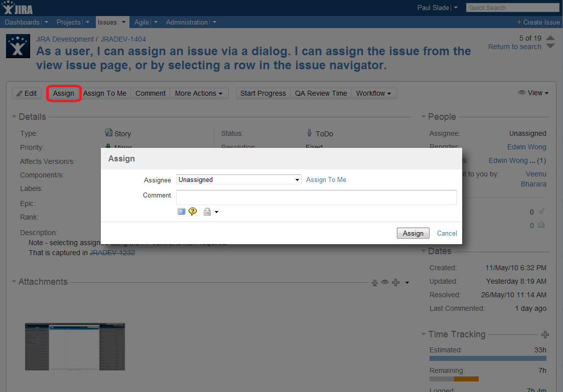Click the Edit button
The height and width of the screenshot is (392, 563).
click(x=27, y=93)
